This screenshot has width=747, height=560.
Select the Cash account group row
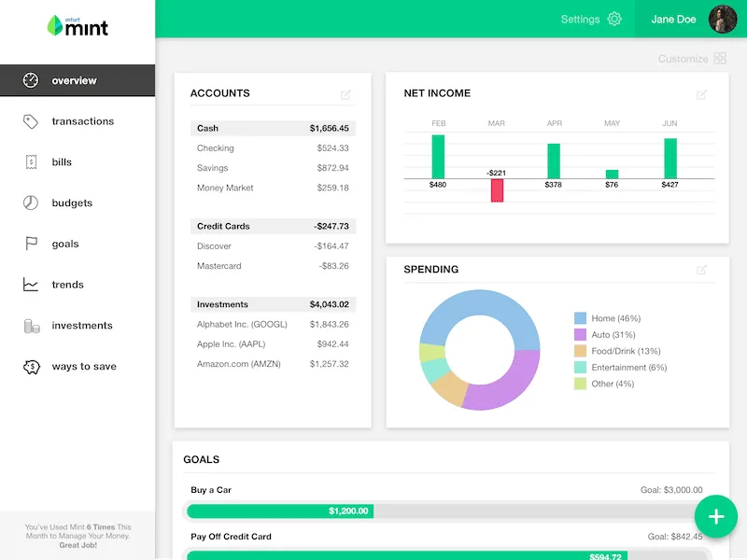point(273,128)
